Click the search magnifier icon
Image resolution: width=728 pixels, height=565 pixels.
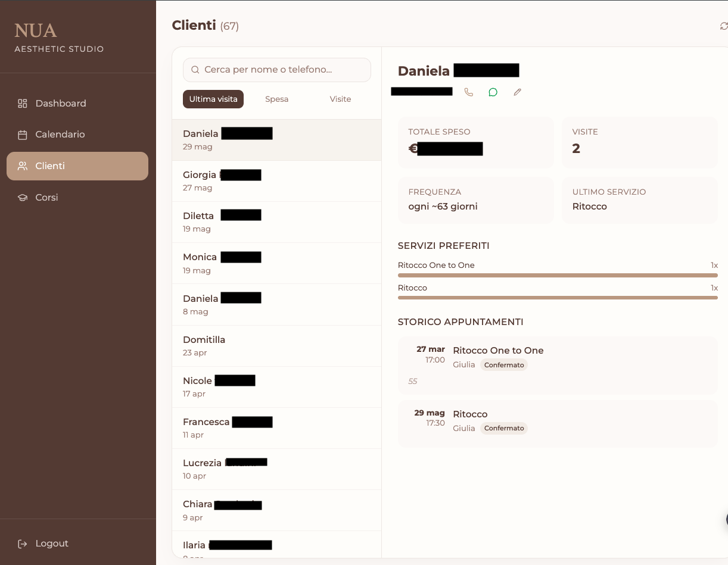tap(195, 70)
